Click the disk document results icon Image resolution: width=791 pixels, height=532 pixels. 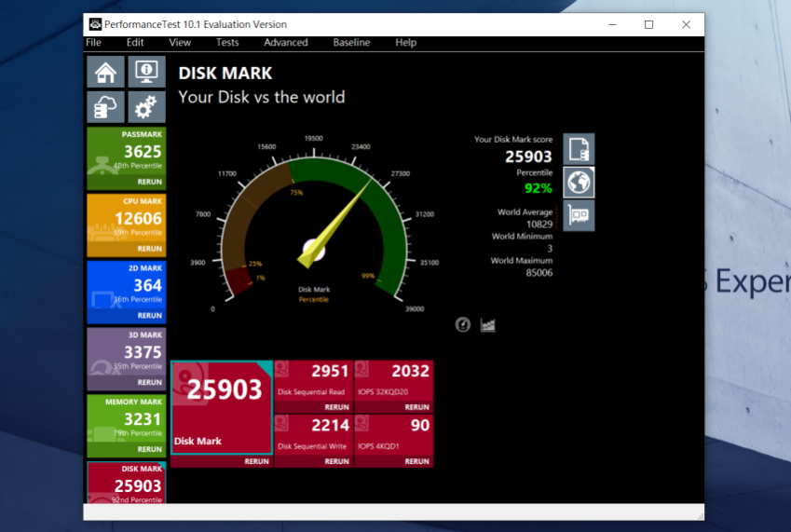pyautogui.click(x=579, y=149)
